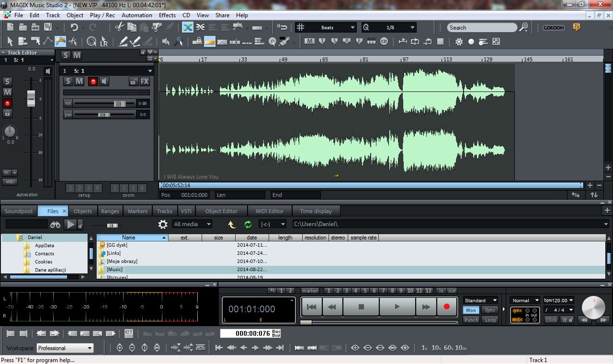613x364 pixels.
Task: Open the bpm120.00 tempo dropdown
Action: (558, 300)
